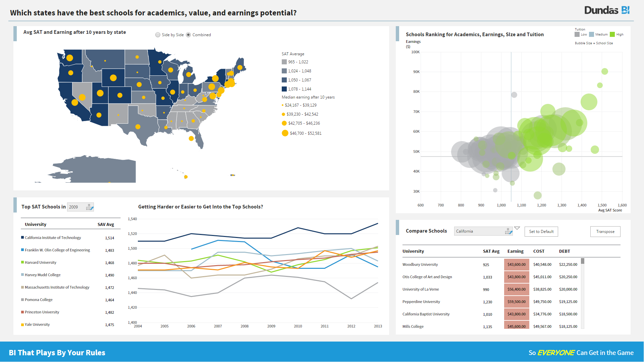644x362 pixels.
Task: Click the COST column header
Action: [x=539, y=251]
